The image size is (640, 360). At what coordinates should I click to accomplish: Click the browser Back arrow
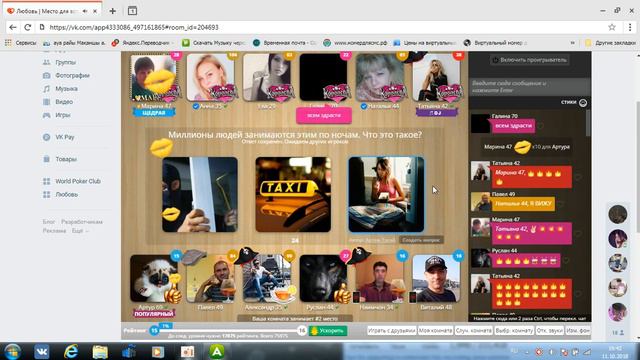click(x=13, y=27)
